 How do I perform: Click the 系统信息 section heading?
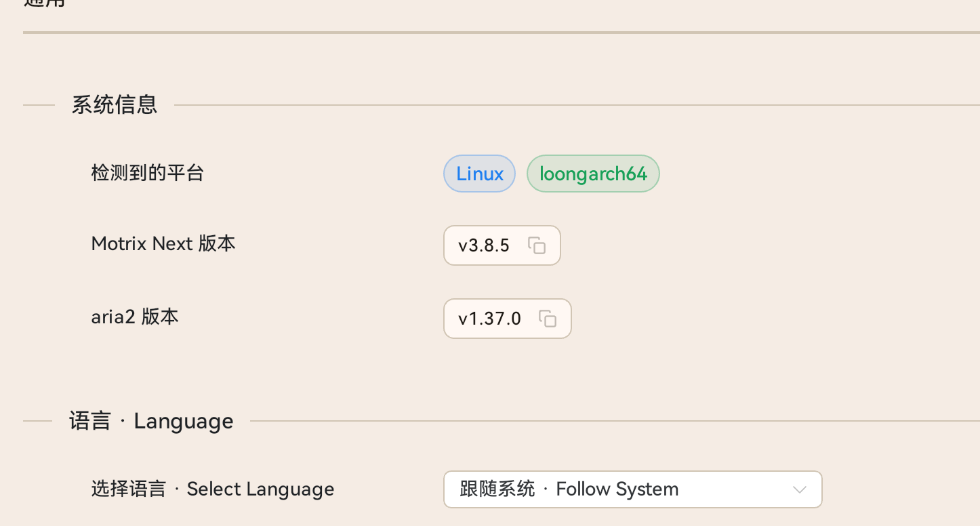pos(115,105)
